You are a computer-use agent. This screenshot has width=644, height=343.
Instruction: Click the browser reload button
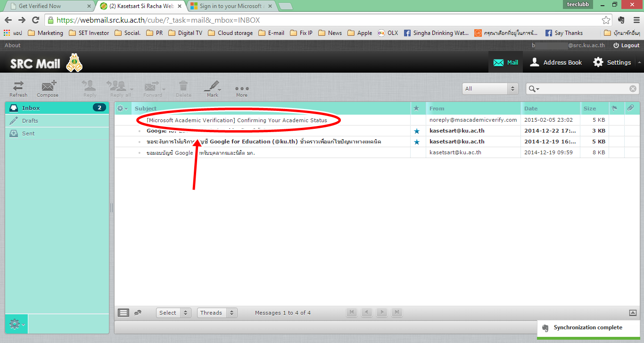coord(35,20)
